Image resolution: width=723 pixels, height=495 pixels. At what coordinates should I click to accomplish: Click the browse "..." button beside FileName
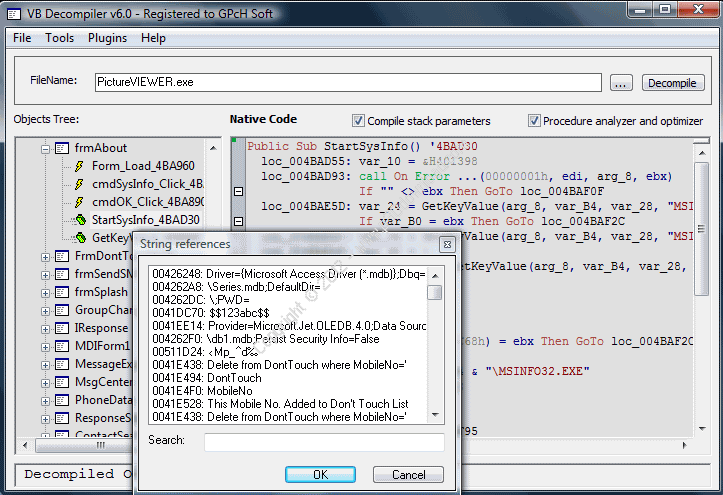coord(621,82)
